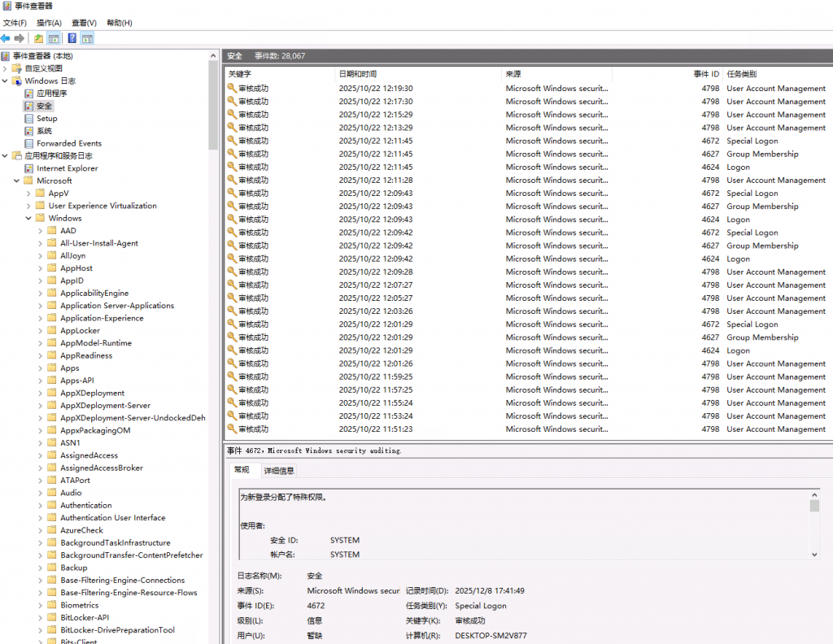Sort events by the 事件 ID column header
The image size is (833, 644).
[x=704, y=74]
